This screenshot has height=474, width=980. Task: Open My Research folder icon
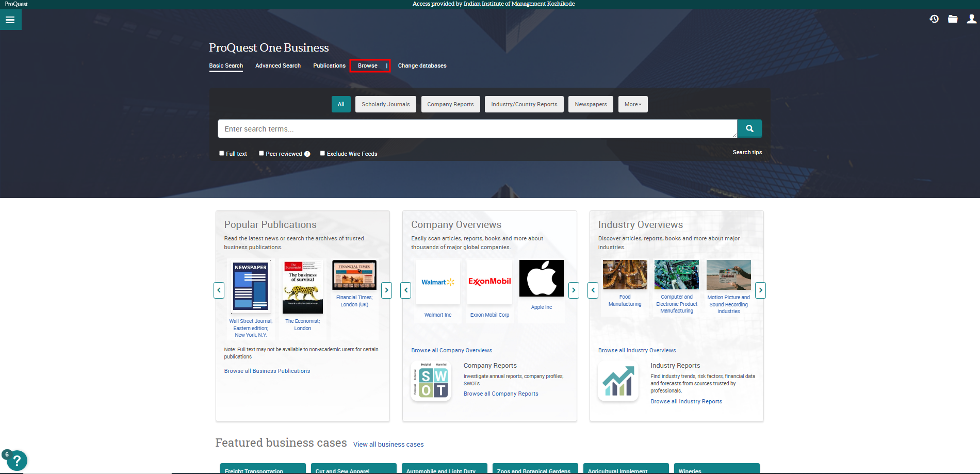[953, 19]
